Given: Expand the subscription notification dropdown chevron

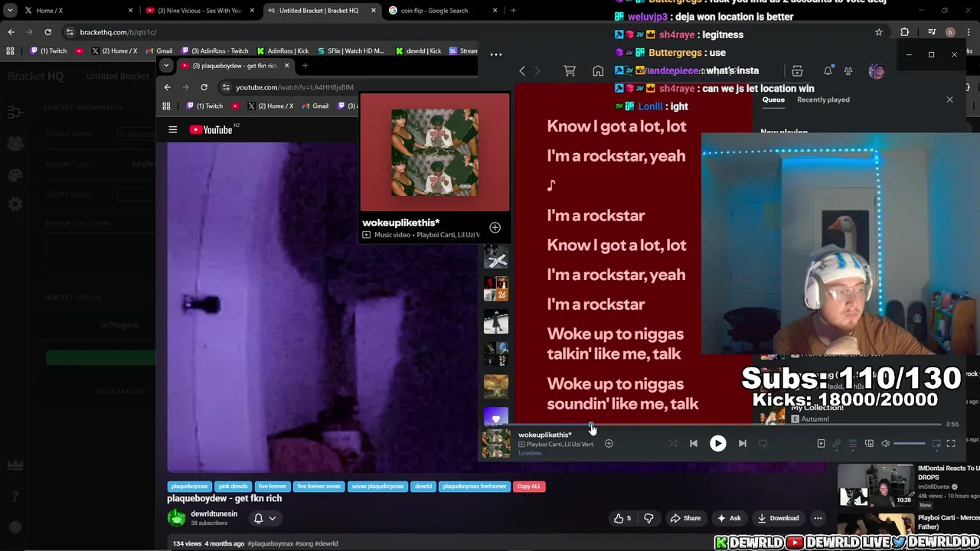Looking at the screenshot, I should coord(272,518).
